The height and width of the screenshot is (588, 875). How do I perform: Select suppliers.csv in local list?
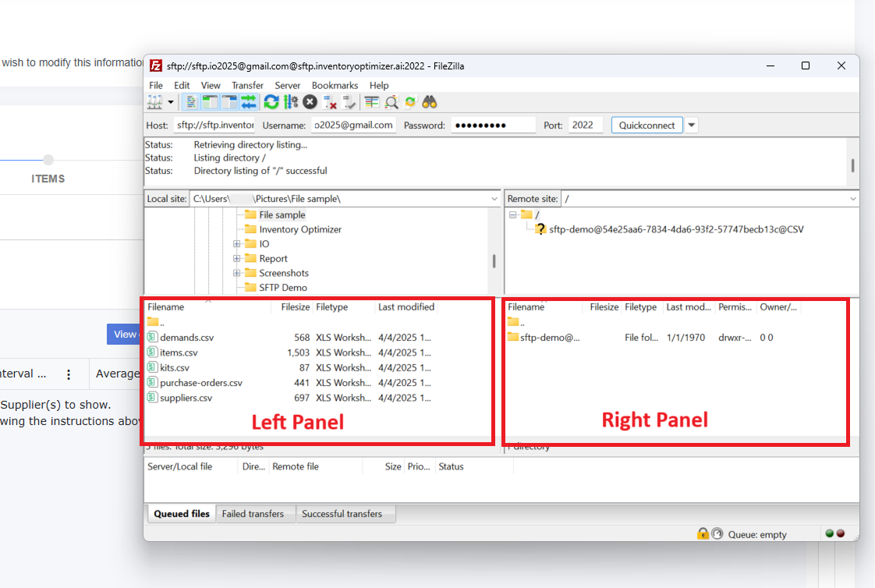coord(186,398)
